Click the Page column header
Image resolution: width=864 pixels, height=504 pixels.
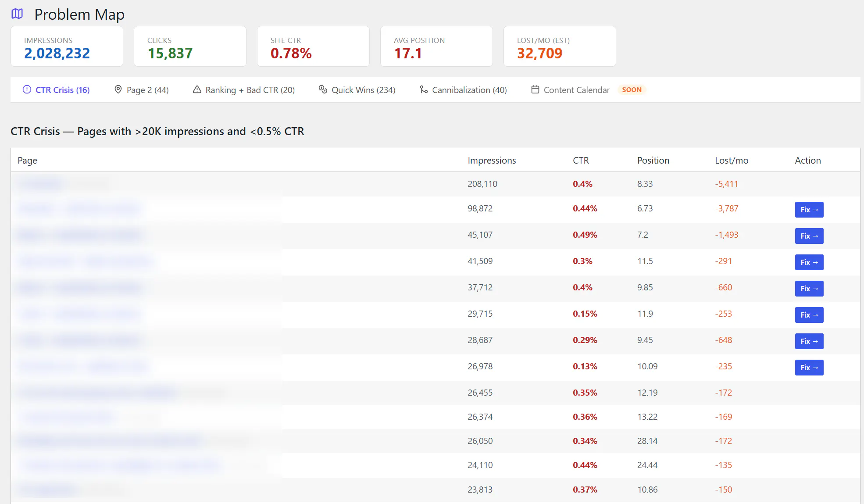coord(27,161)
